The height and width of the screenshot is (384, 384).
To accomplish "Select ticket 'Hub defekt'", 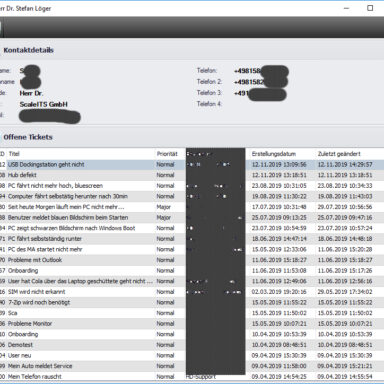I will pyautogui.click(x=192, y=175).
